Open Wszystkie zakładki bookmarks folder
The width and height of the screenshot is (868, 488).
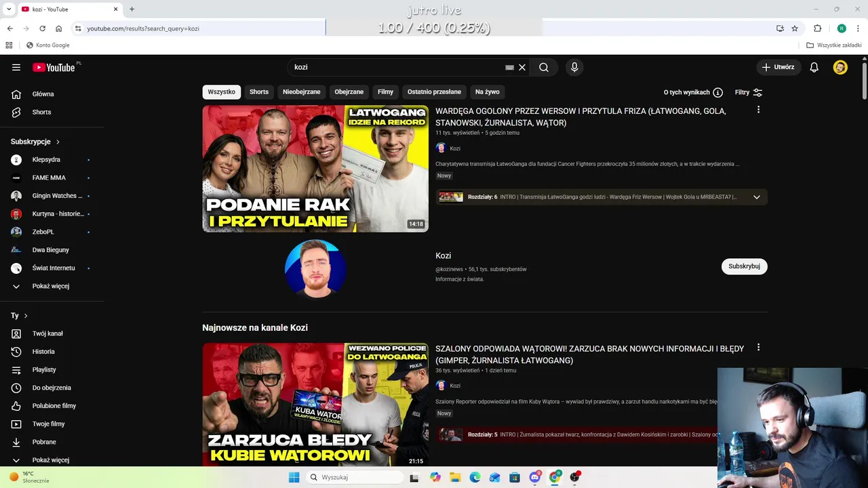tap(834, 45)
